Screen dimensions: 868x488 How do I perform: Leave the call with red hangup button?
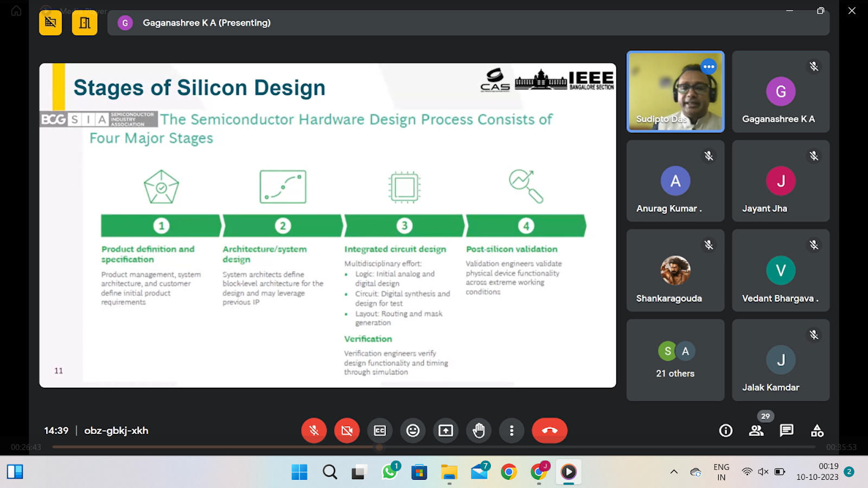pyautogui.click(x=550, y=431)
